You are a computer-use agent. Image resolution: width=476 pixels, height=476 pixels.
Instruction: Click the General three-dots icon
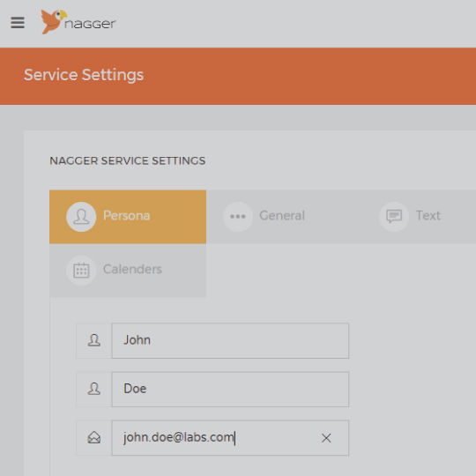click(x=238, y=217)
